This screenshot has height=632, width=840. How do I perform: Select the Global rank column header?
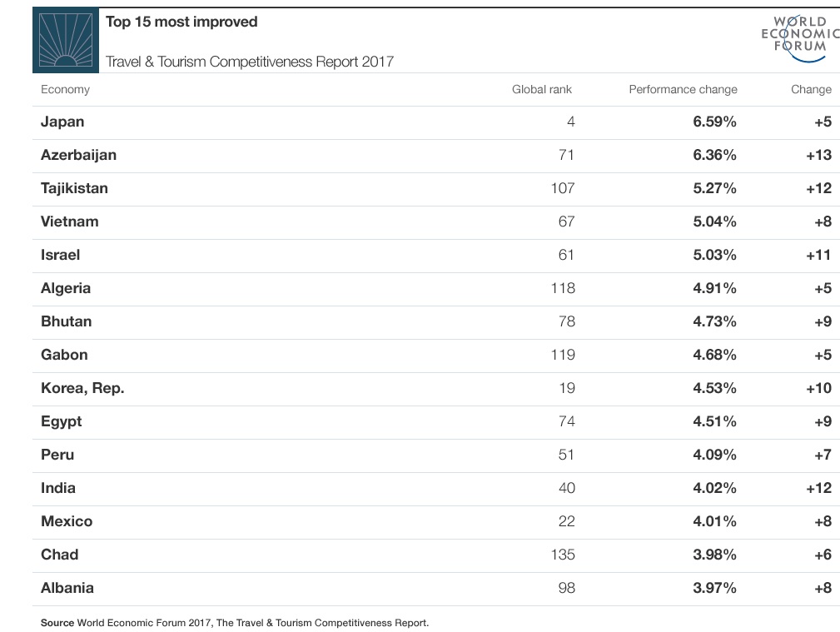542,90
